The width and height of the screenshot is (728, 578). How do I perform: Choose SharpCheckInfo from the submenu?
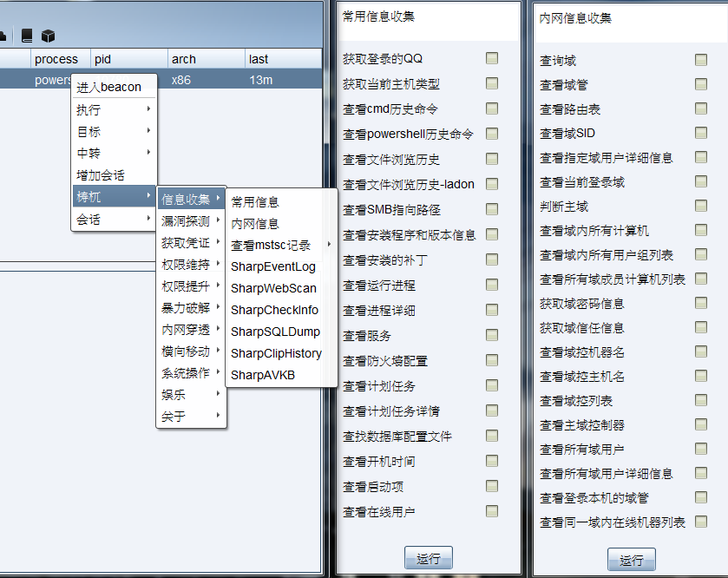(x=281, y=310)
